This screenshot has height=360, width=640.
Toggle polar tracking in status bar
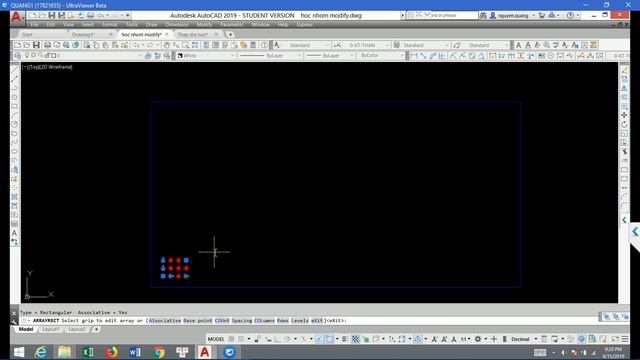coord(287,339)
